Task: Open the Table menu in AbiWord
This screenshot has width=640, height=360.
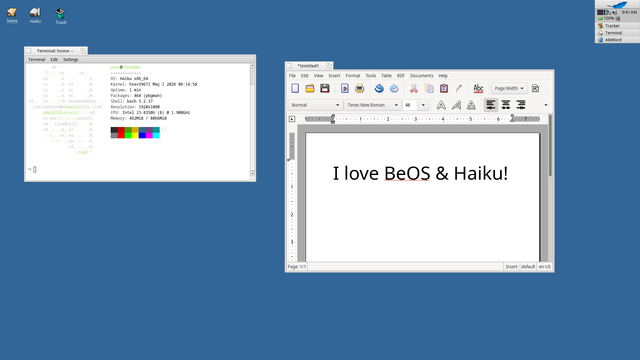Action: click(x=386, y=76)
